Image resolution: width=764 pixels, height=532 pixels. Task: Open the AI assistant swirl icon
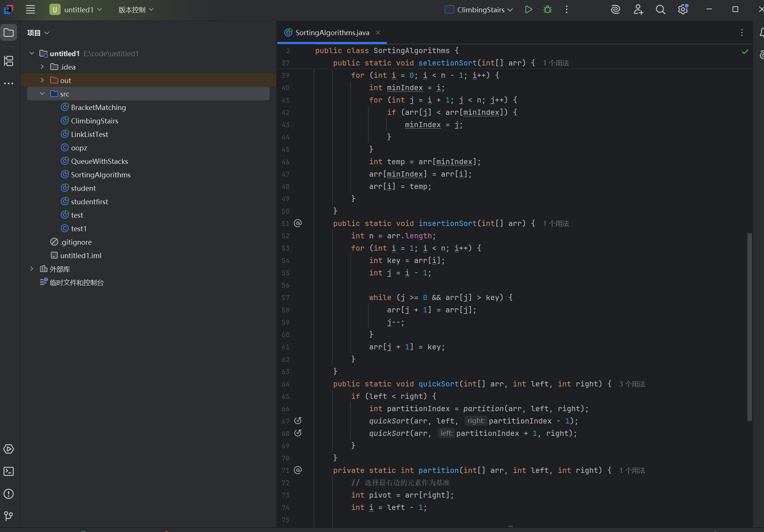(615, 10)
